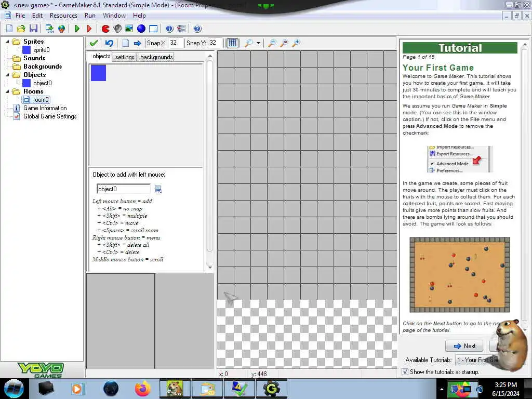Switch to the backgrounds tab

[x=156, y=57]
